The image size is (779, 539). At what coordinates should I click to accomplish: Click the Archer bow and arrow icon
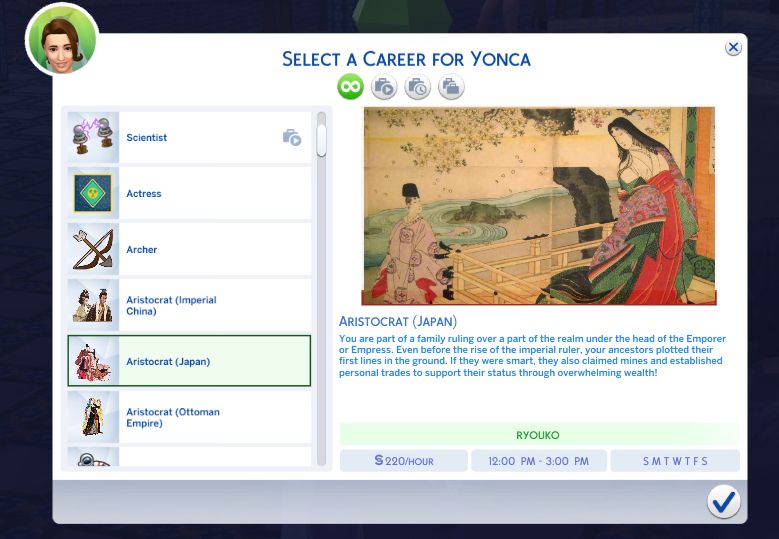[x=93, y=249]
